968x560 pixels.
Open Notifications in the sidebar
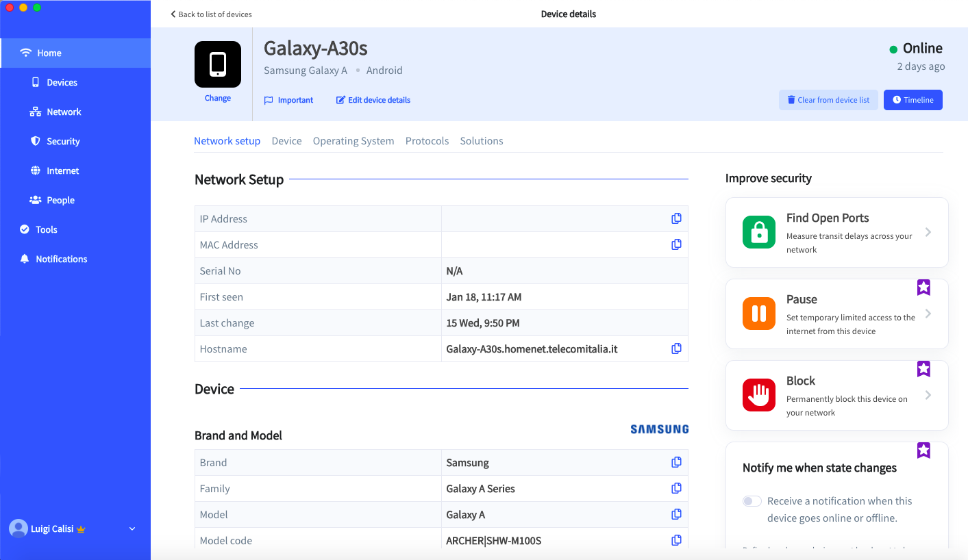coord(75,259)
